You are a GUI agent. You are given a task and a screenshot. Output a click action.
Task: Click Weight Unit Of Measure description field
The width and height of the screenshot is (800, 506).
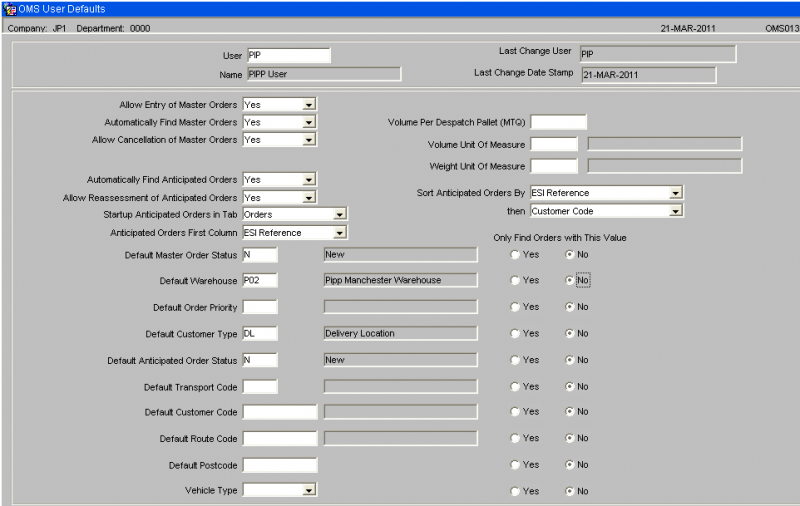tap(664, 166)
